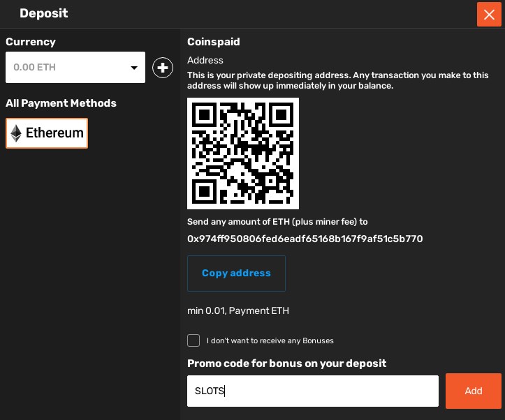Click the Currency label

(x=31, y=42)
